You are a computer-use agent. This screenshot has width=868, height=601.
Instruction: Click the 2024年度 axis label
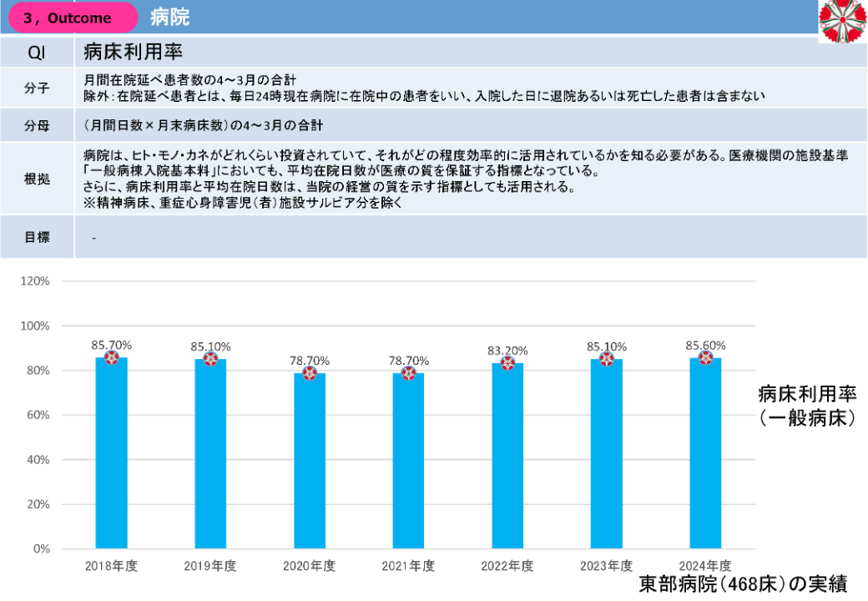(705, 565)
